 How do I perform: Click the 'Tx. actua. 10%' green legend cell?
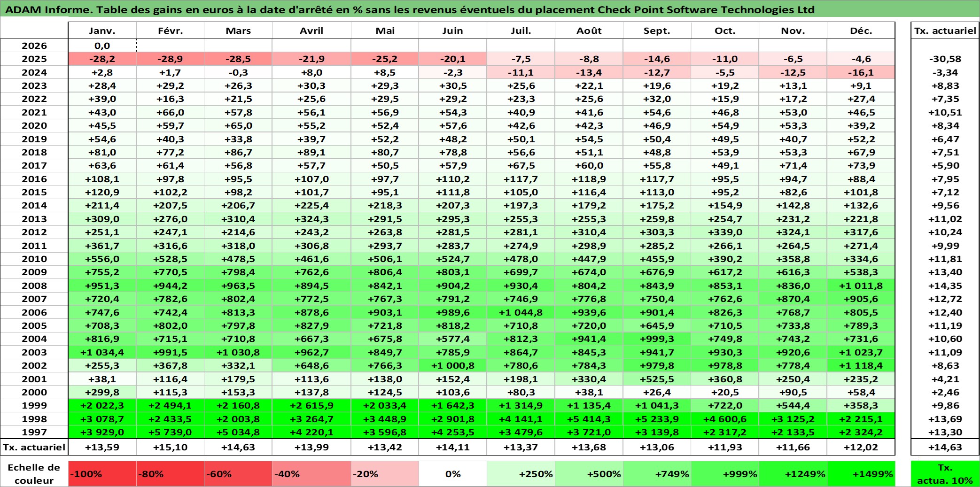click(x=945, y=474)
